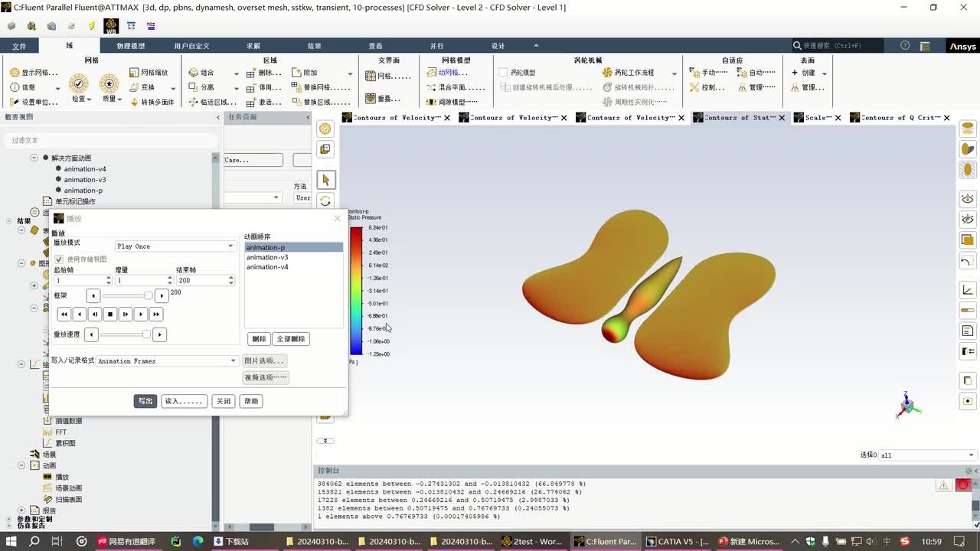Click the crossed-eye hide icon in right toolbar

968,219
